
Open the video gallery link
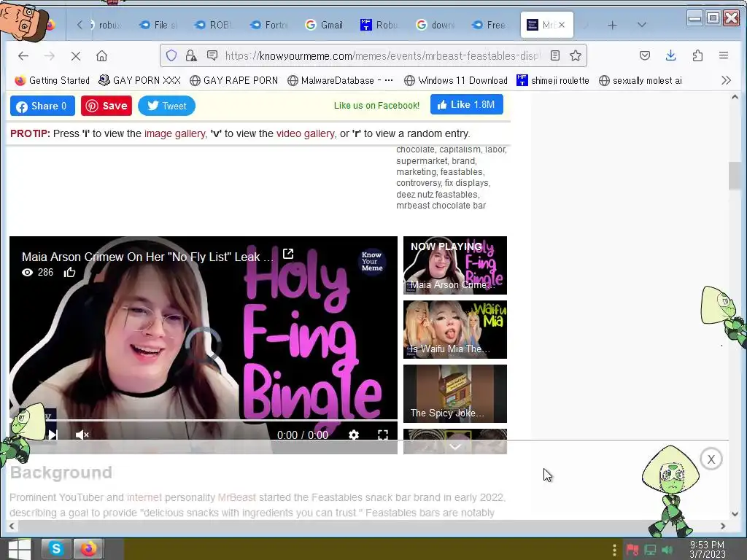(306, 134)
